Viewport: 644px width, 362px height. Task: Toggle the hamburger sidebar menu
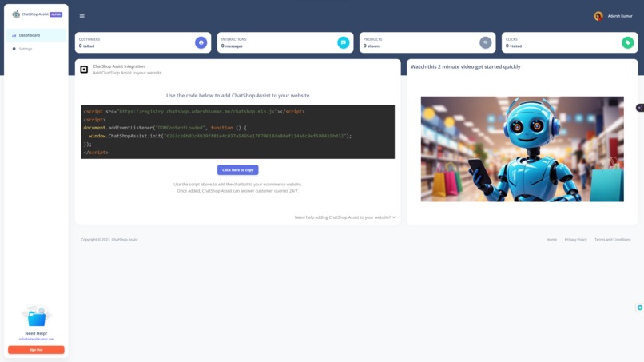click(82, 16)
